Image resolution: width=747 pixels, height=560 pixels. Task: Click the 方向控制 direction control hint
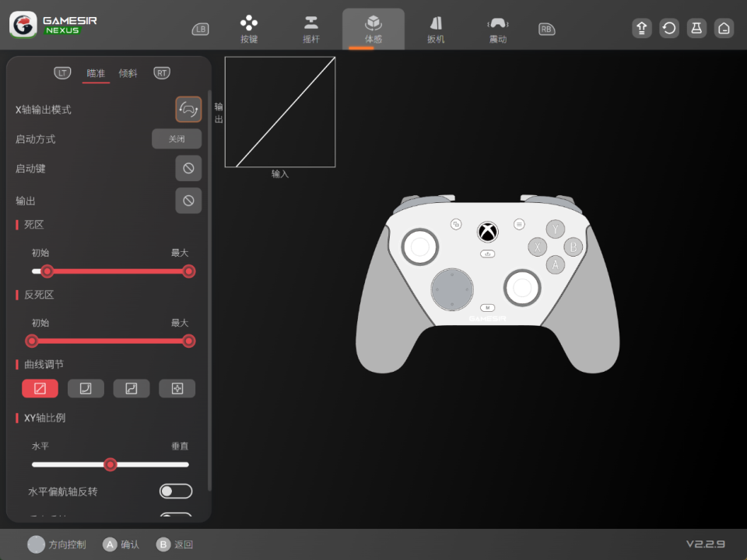click(57, 544)
